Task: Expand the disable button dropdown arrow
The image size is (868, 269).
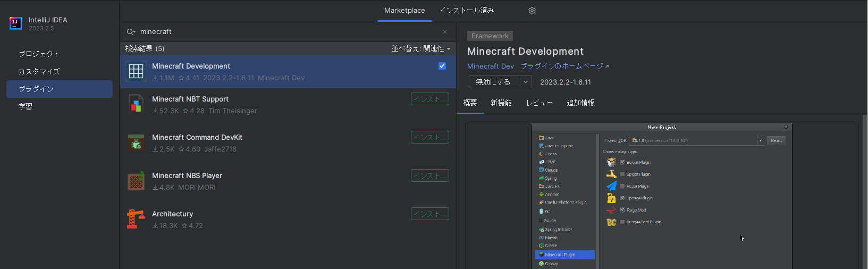Action: [x=526, y=82]
